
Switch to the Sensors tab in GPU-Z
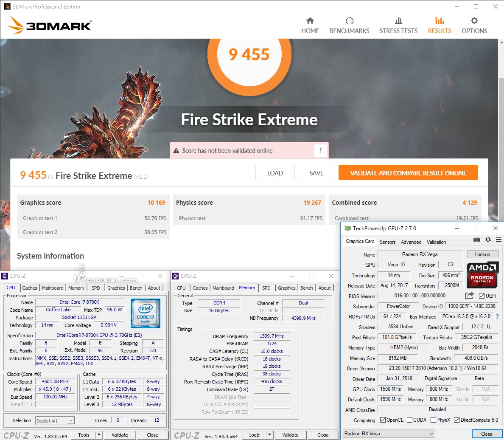coord(387,242)
